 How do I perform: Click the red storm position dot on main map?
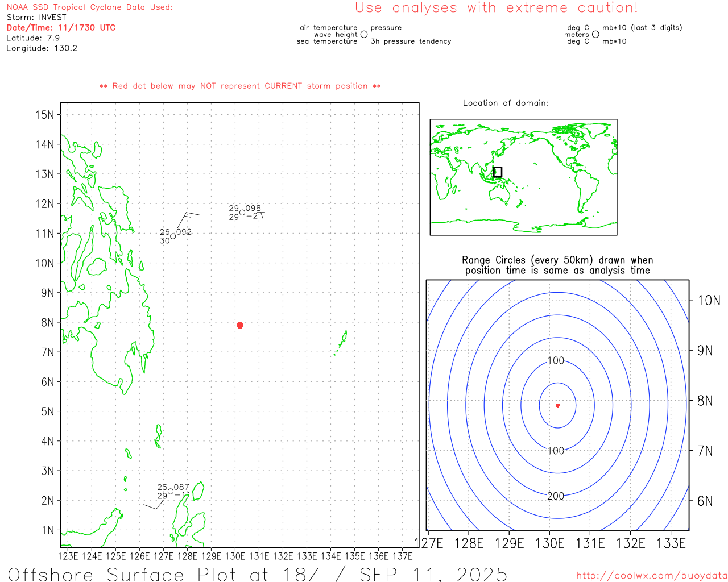tap(240, 325)
